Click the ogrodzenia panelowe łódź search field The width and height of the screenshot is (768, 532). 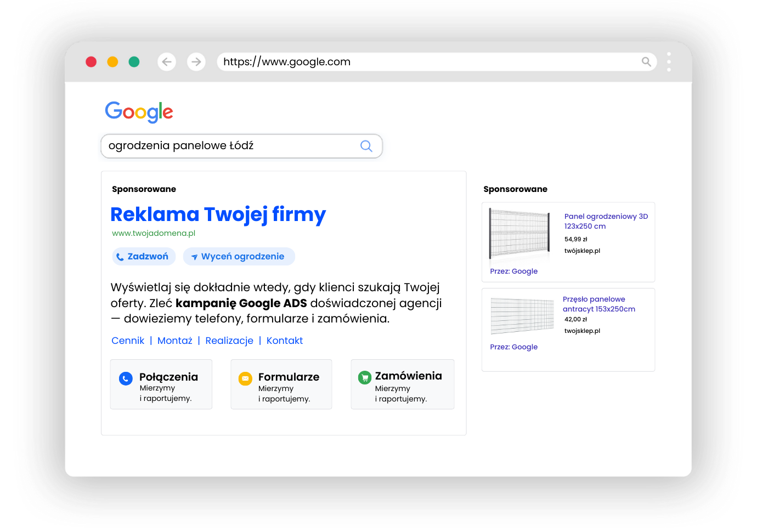[x=230, y=146]
